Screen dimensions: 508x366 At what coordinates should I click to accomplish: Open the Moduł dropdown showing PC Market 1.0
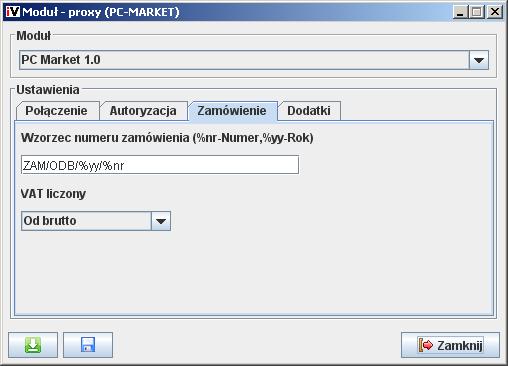254,60
